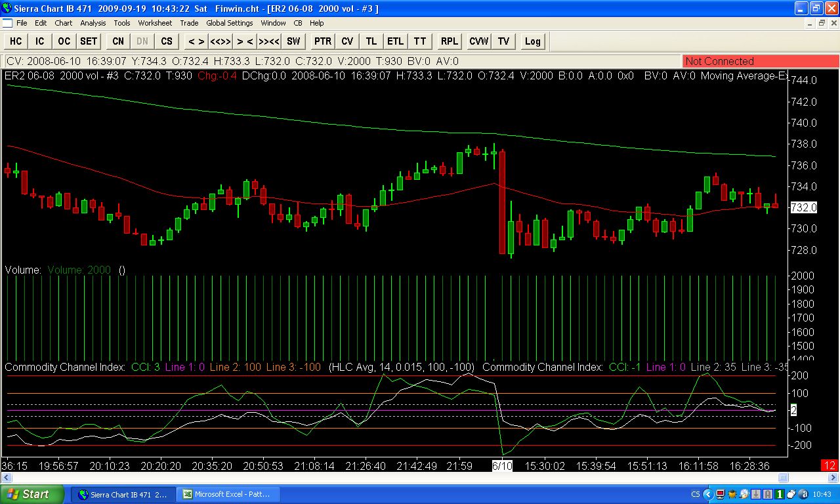This screenshot has height=504, width=840.
Task: Click the red 12 box at chart corner
Action: pyautogui.click(x=829, y=465)
